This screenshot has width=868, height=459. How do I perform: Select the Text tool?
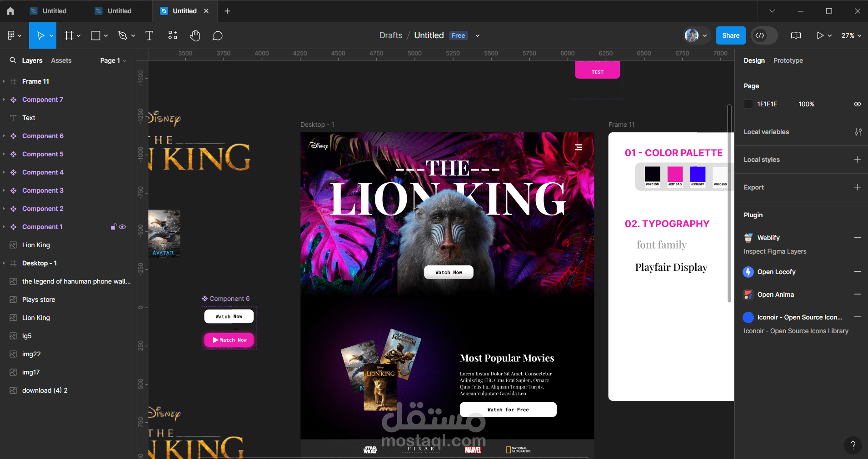149,35
